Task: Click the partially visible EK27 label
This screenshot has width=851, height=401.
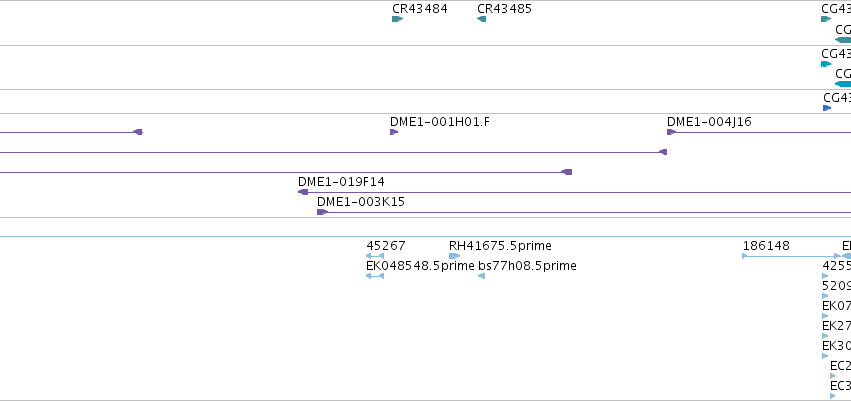Action: pyautogui.click(x=836, y=326)
